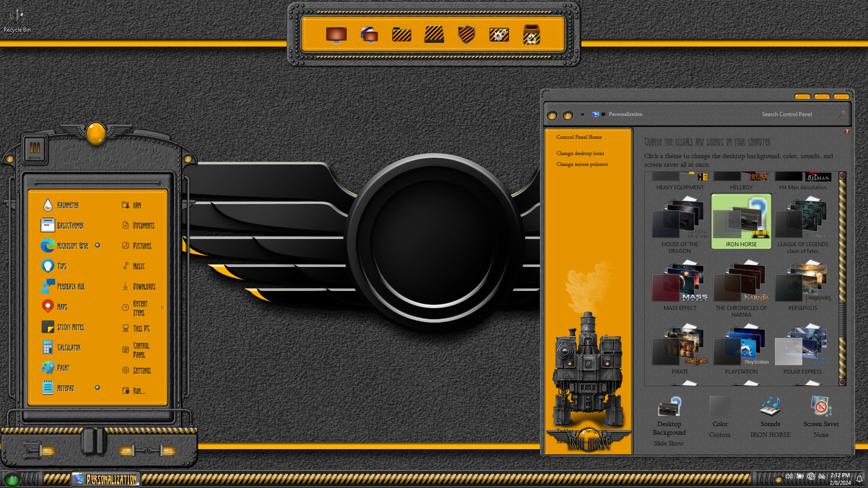Open the address bar history dropdown dot
The width and height of the screenshot is (868, 488).
[582, 114]
